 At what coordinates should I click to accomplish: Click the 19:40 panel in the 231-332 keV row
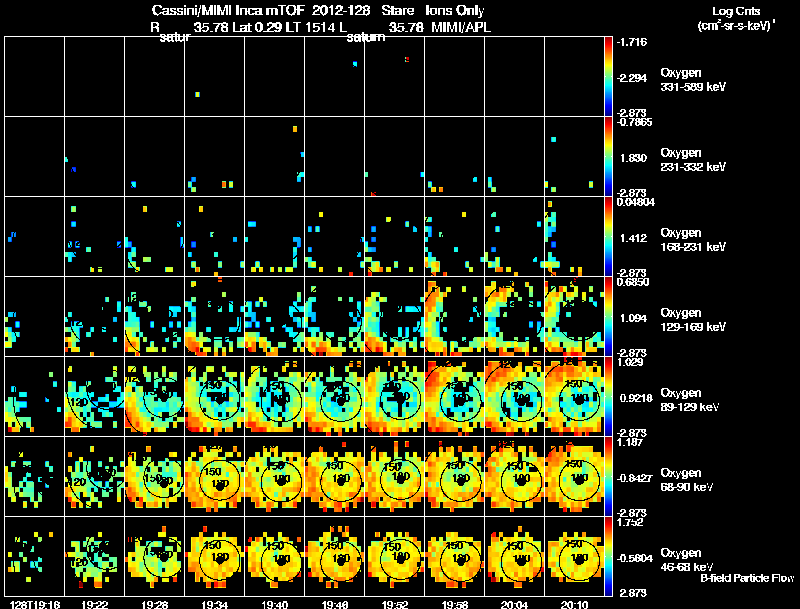tap(274, 156)
